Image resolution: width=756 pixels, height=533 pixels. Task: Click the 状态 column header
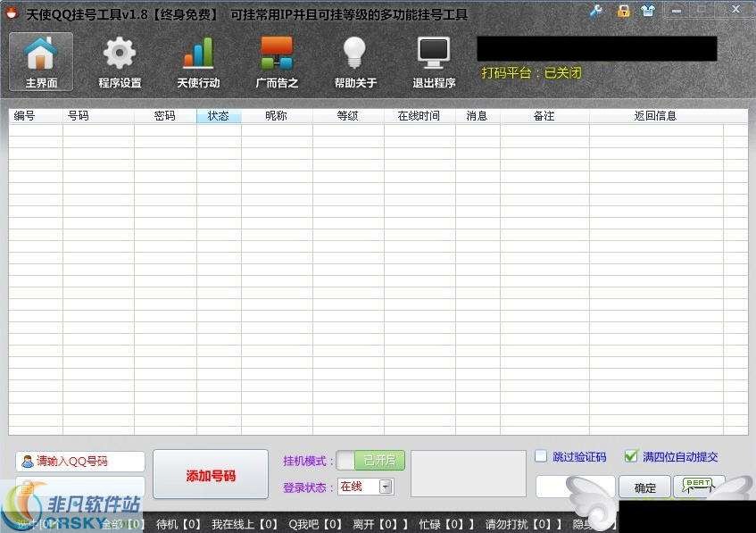(x=219, y=116)
